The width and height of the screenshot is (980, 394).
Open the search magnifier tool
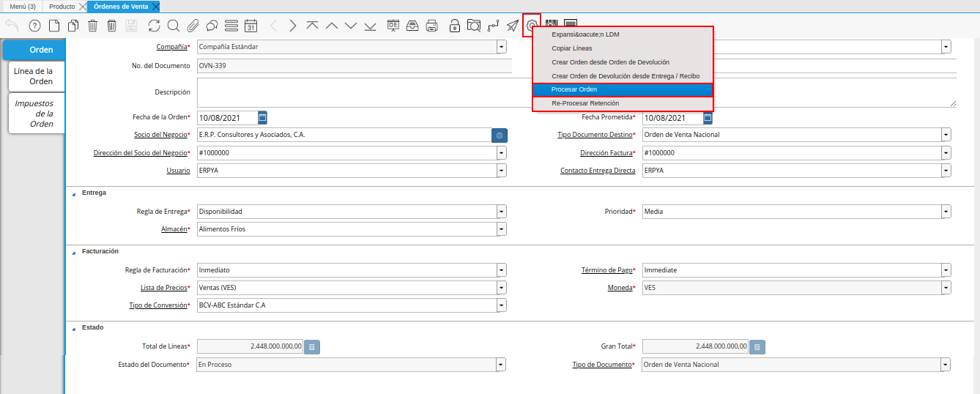coord(174,26)
